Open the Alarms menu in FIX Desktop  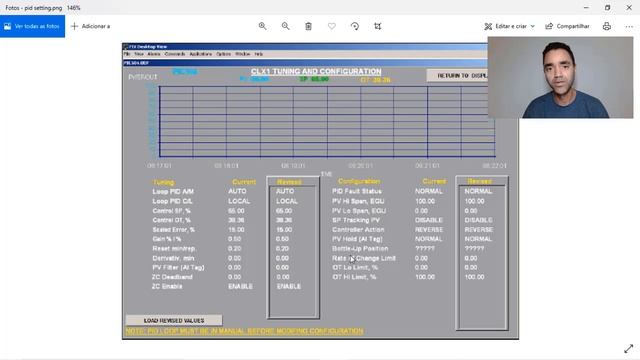[154, 54]
